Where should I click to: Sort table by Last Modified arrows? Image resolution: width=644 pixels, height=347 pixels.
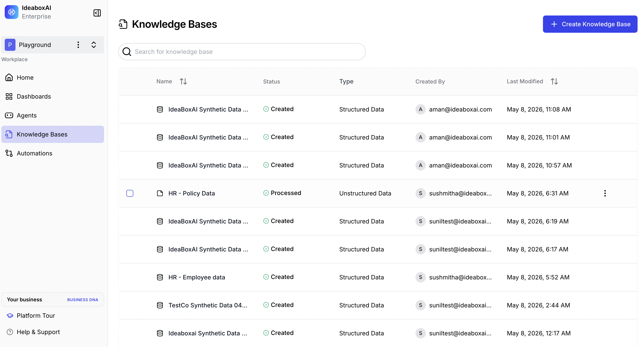point(554,81)
